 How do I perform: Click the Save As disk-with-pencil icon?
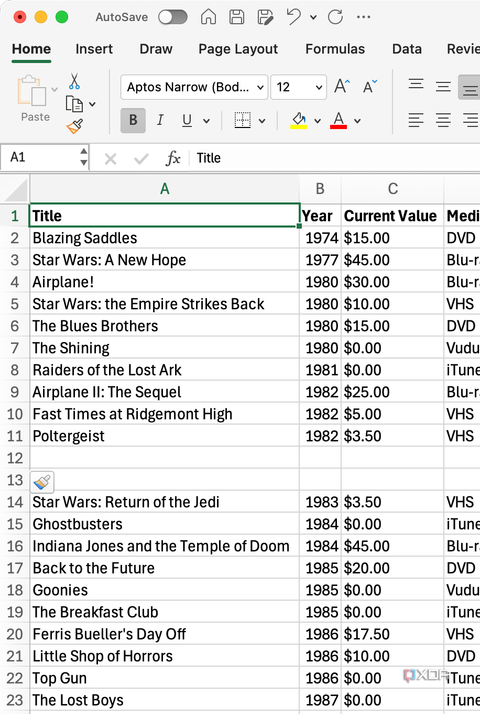265,17
